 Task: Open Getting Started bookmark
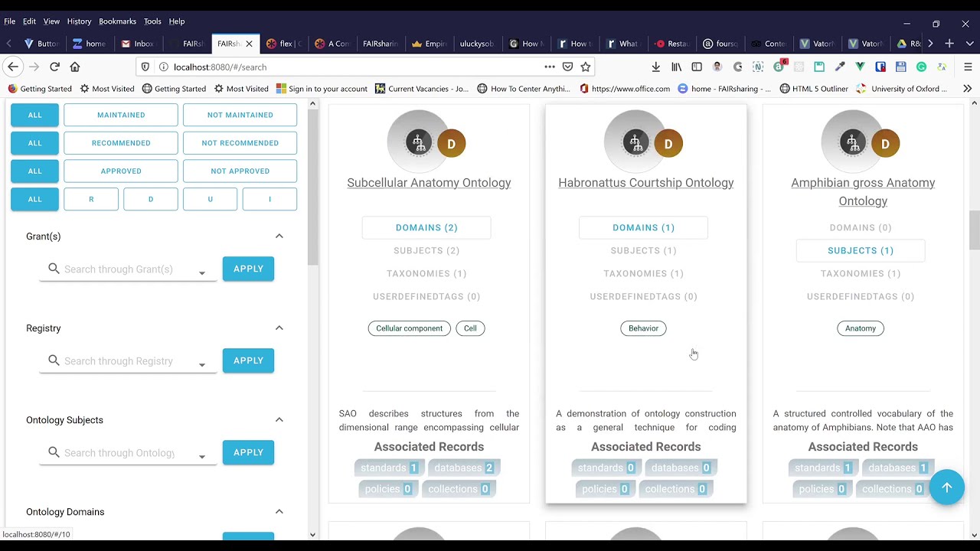click(40, 89)
